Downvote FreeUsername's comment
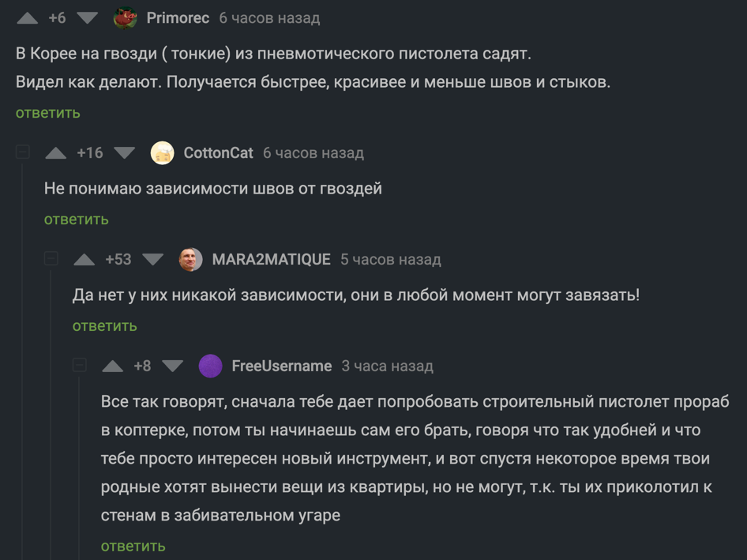This screenshot has height=560, width=747. point(172,366)
